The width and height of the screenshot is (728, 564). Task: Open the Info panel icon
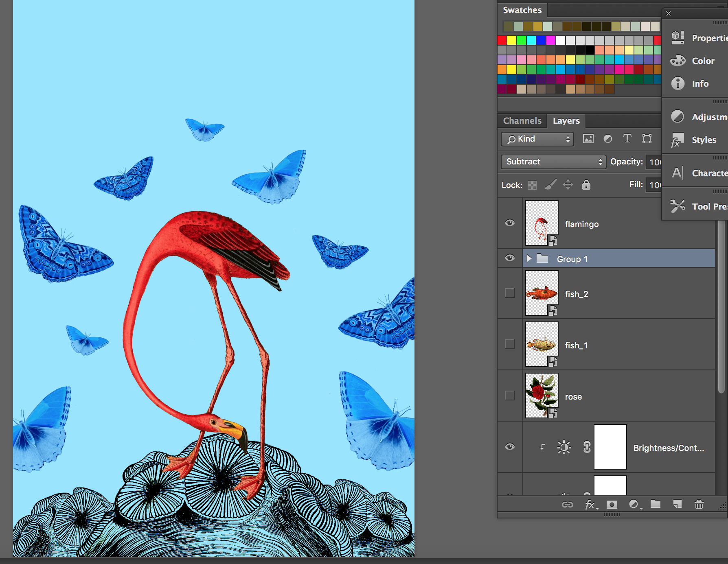point(678,83)
